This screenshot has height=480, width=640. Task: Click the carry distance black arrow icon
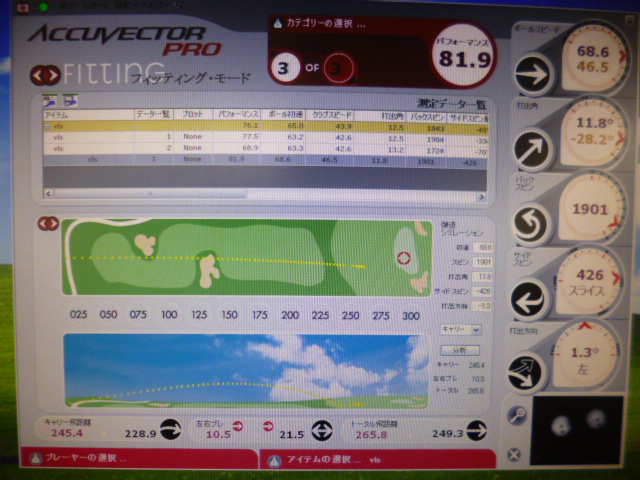171,429
